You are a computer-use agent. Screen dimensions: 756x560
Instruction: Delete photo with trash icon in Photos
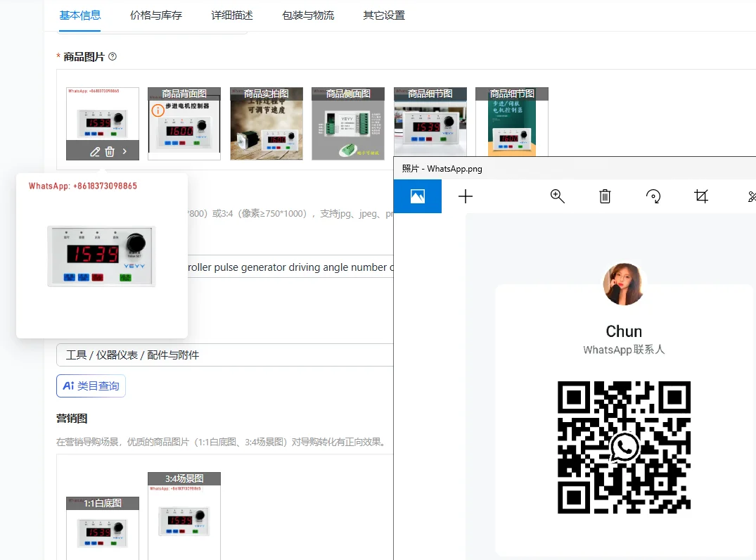605,196
